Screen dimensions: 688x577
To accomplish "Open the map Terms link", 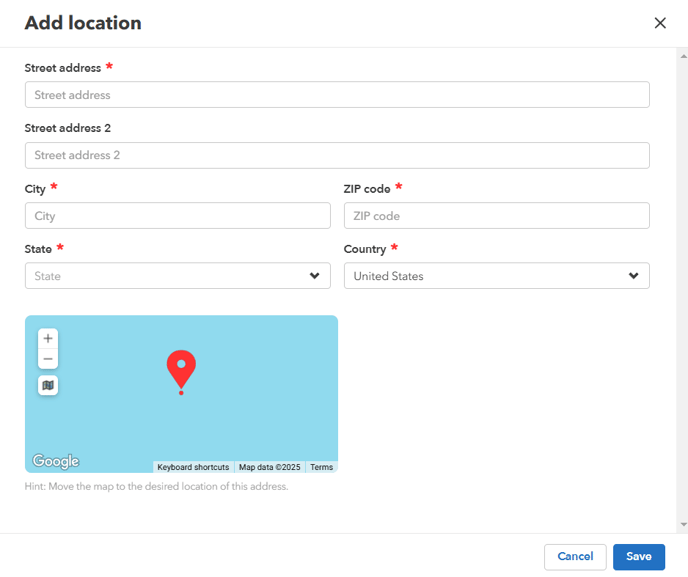I will pyautogui.click(x=321, y=467).
